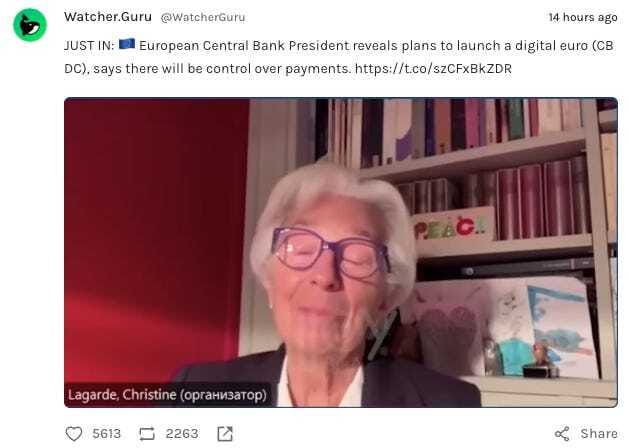This screenshot has width=629, height=448.
Task: Click the Watcher.Guru green whale avatar
Action: coord(30,25)
